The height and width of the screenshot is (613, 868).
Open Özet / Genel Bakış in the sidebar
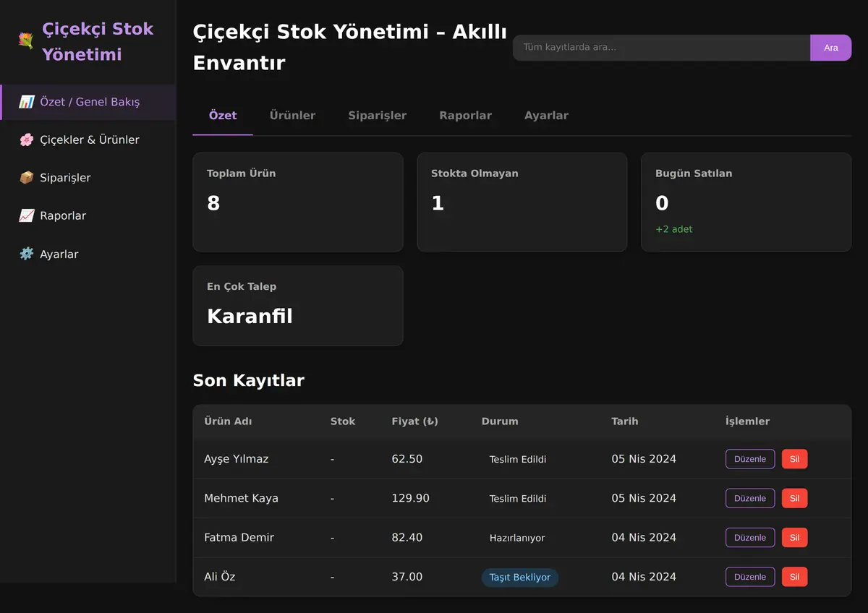[x=88, y=102]
